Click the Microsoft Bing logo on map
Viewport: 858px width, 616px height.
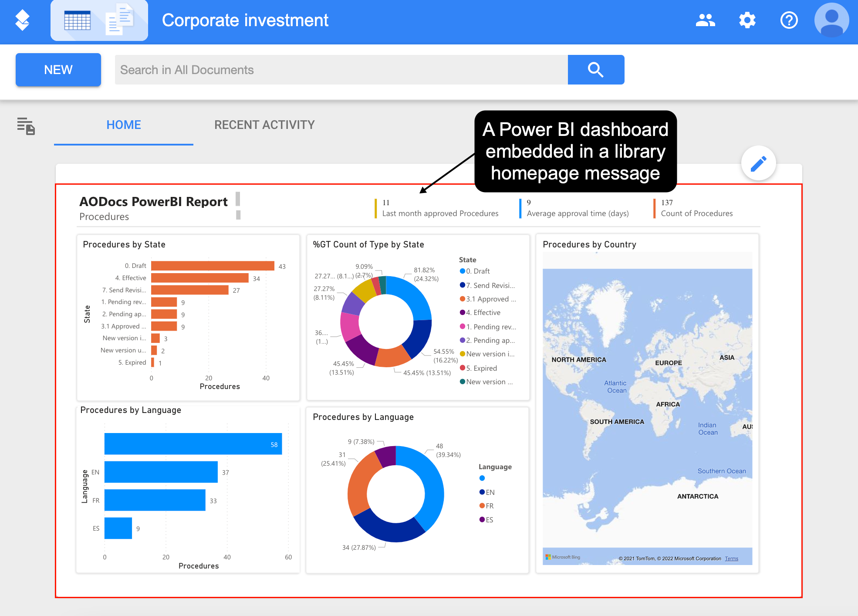(x=563, y=557)
